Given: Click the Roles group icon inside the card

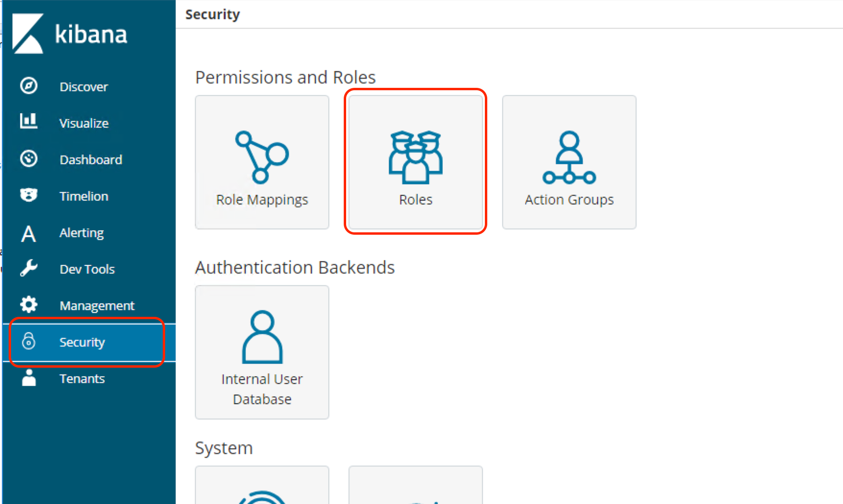Looking at the screenshot, I should (415, 158).
